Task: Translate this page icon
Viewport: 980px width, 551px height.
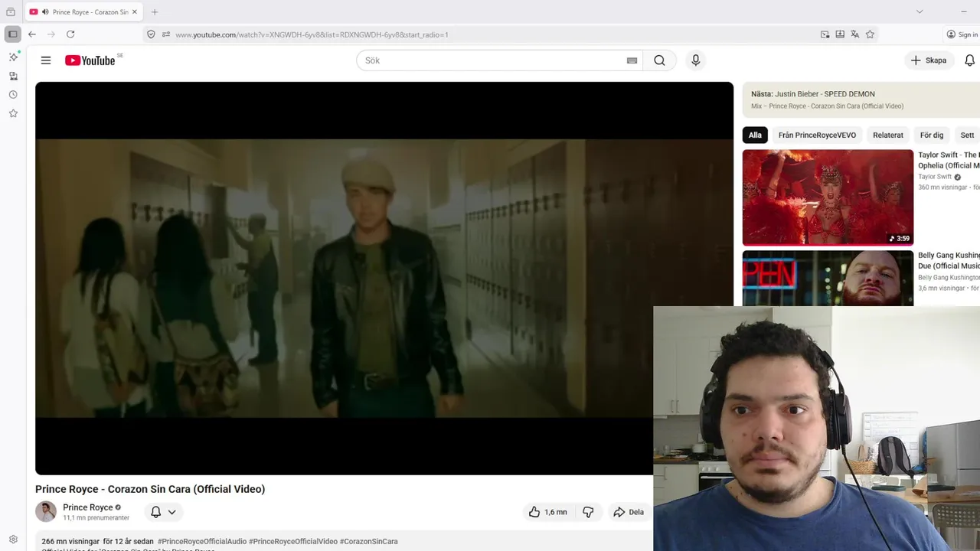Action: point(855,34)
